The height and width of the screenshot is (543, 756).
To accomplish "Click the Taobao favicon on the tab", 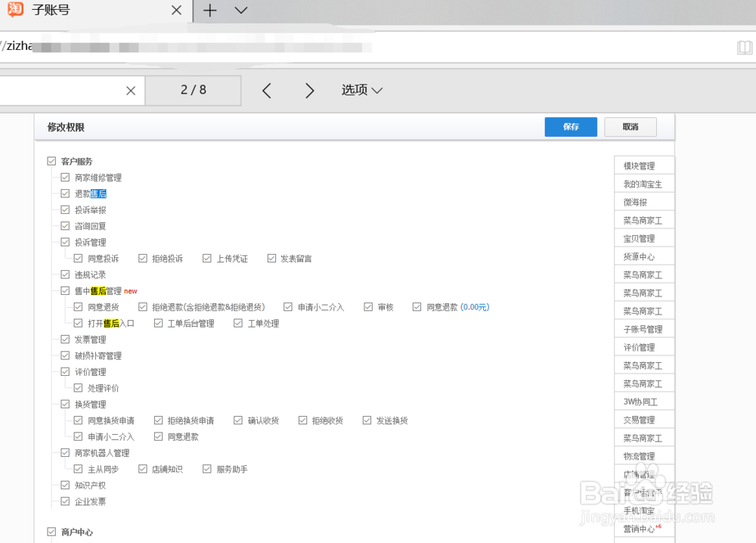I will coord(15,8).
